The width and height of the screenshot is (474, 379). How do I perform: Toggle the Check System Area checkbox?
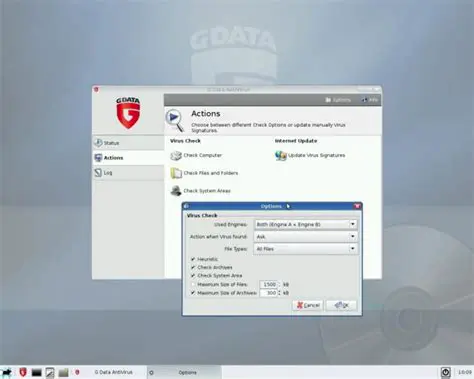coord(193,276)
